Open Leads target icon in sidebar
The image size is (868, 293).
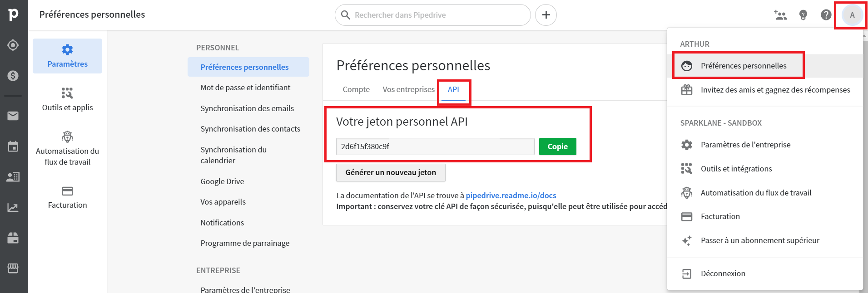pos(13,45)
